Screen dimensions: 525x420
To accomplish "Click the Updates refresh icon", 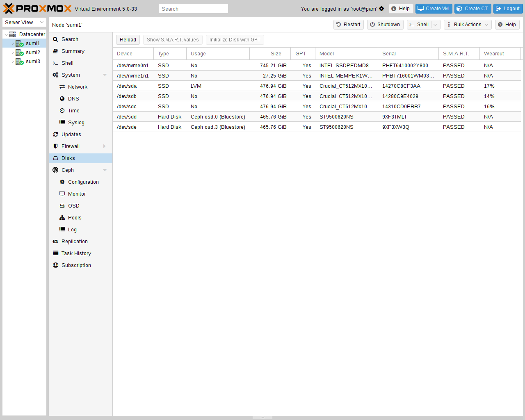I will tap(55, 135).
